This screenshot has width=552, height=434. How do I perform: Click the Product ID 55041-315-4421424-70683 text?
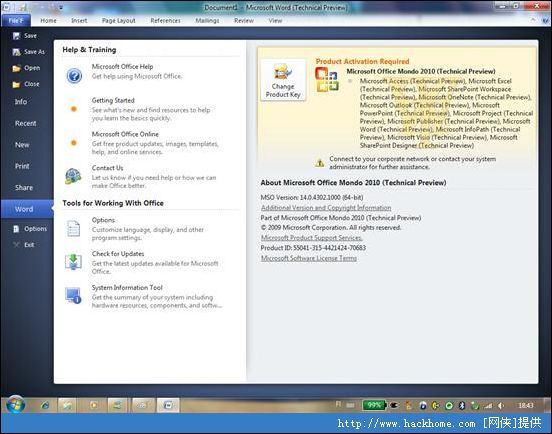[x=313, y=248]
